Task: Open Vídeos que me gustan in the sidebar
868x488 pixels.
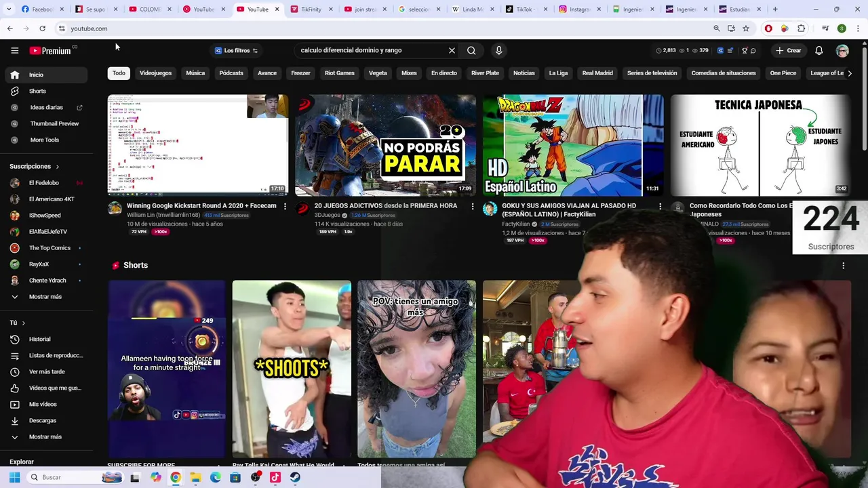Action: [x=46, y=388]
